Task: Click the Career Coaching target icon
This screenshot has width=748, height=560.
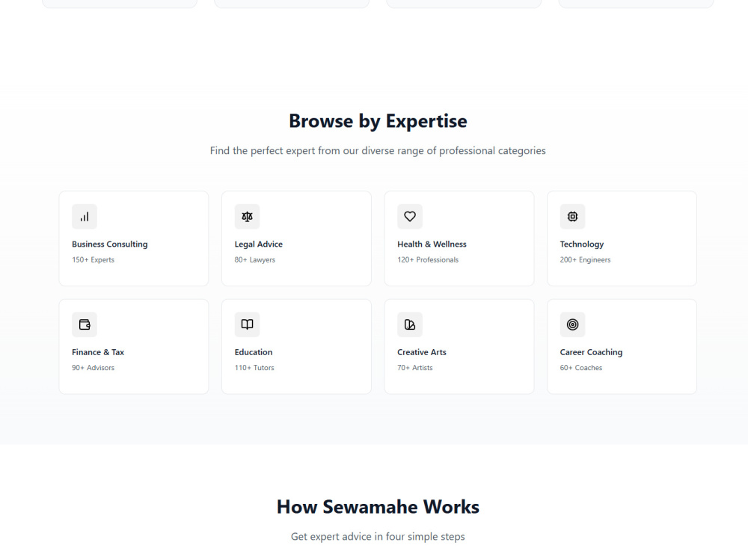Action: click(572, 324)
